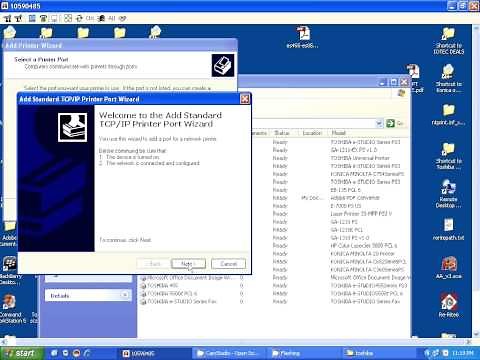
Task: Click the dark figure icon in the remote toolbar
Action: pos(101,18)
